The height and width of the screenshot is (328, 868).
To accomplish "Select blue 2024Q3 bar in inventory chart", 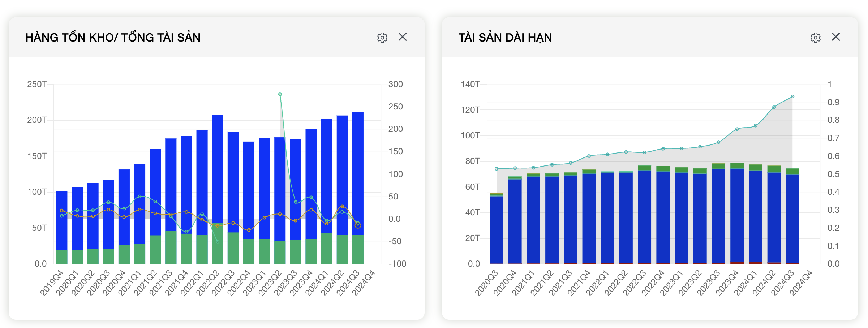I will [358, 173].
